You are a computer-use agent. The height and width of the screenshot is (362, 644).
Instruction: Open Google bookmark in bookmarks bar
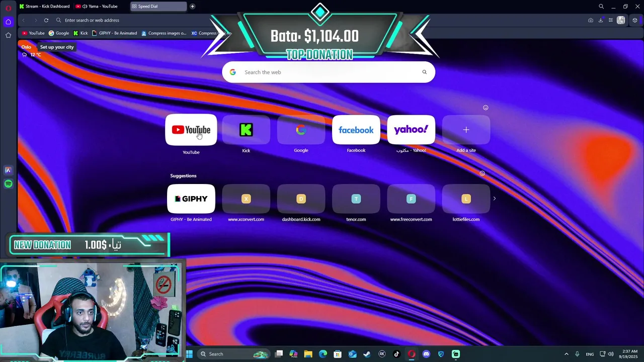click(59, 33)
